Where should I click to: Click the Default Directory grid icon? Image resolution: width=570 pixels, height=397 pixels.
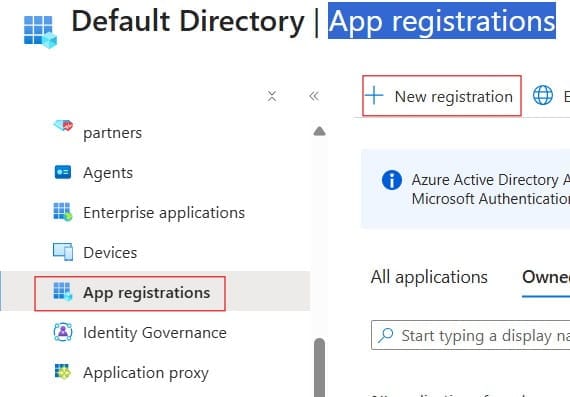click(x=40, y=32)
